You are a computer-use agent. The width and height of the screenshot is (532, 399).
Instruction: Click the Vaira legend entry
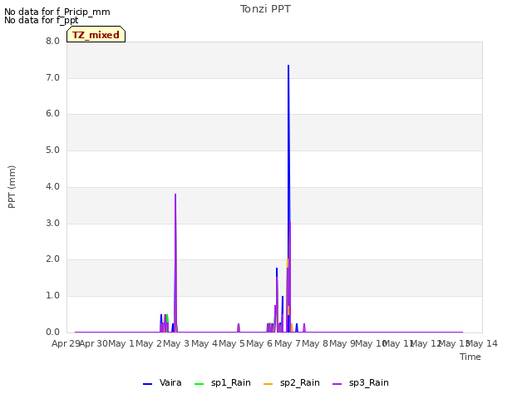point(162,383)
